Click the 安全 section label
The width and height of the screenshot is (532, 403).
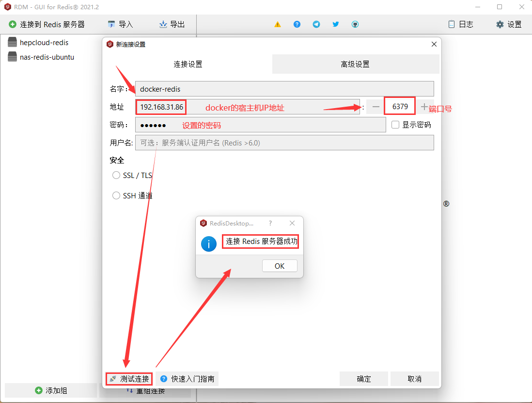[x=117, y=160]
